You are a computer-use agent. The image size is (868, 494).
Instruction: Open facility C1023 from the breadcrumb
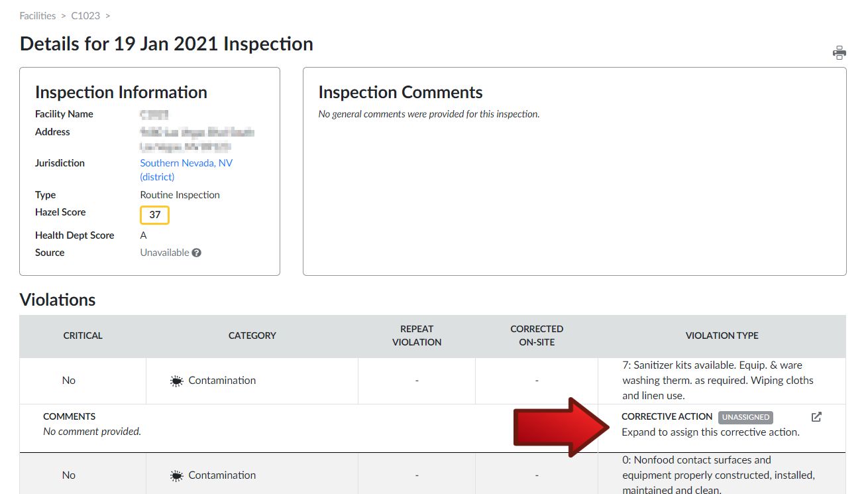(85, 15)
